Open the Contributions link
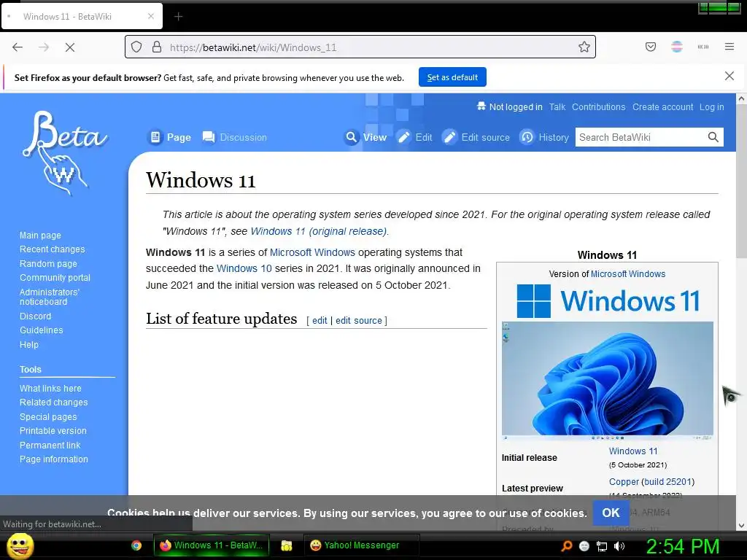This screenshot has width=747, height=560. click(598, 106)
